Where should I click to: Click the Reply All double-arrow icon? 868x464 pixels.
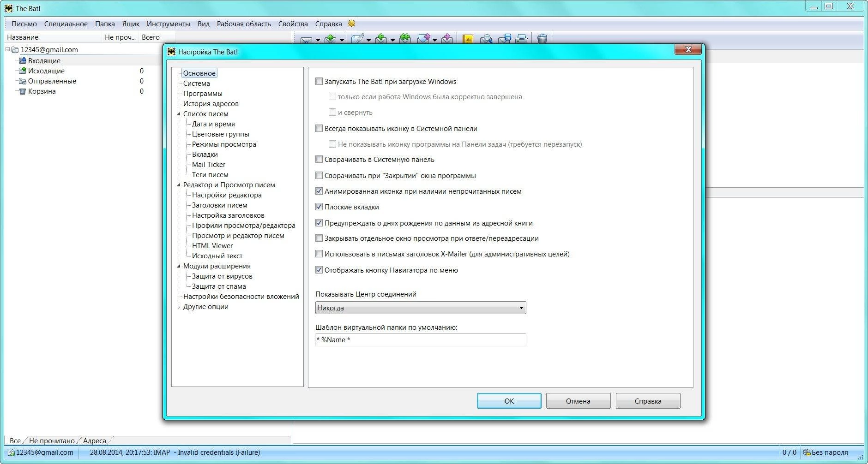click(405, 39)
